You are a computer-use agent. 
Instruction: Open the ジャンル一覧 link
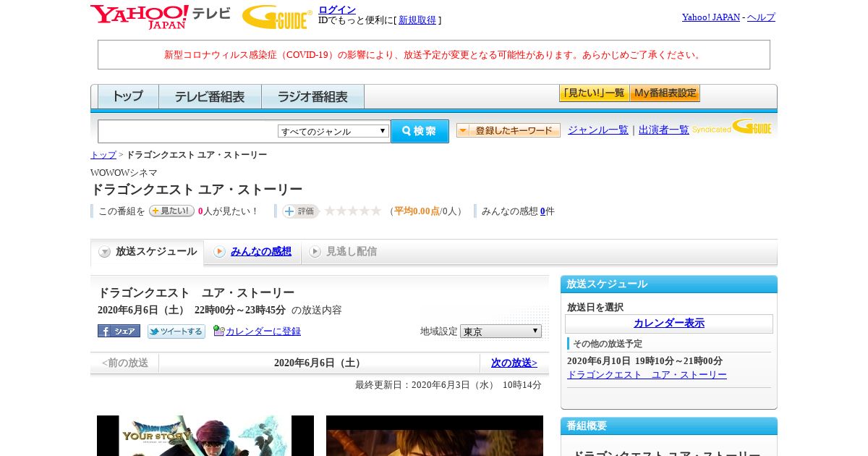598,130
